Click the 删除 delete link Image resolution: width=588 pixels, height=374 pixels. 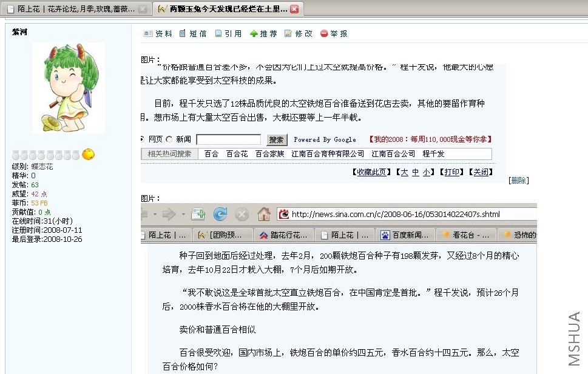(519, 181)
